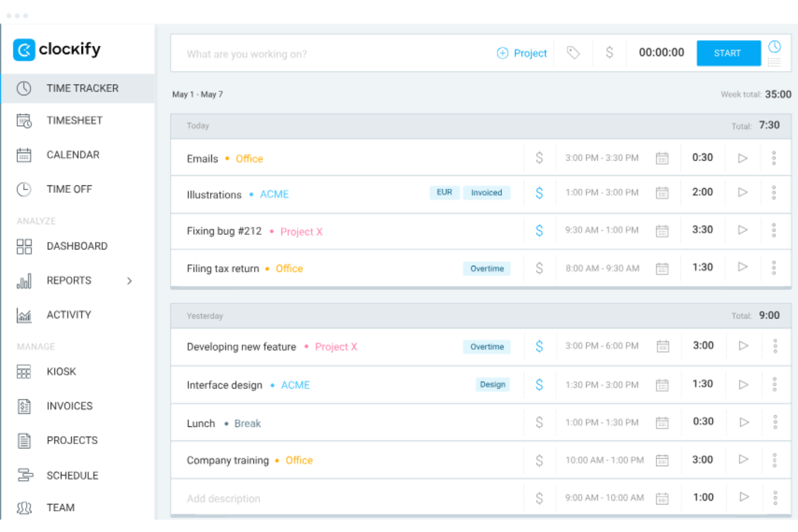Switch to timer mode clock icon
Image resolution: width=798 pixels, height=532 pixels.
point(774,46)
